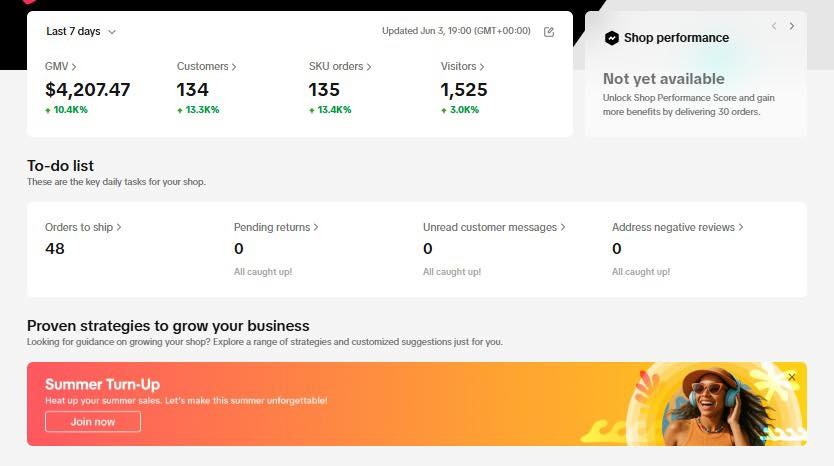Go to next Shop performance card
Viewport: 834px width, 466px height.
point(792,26)
